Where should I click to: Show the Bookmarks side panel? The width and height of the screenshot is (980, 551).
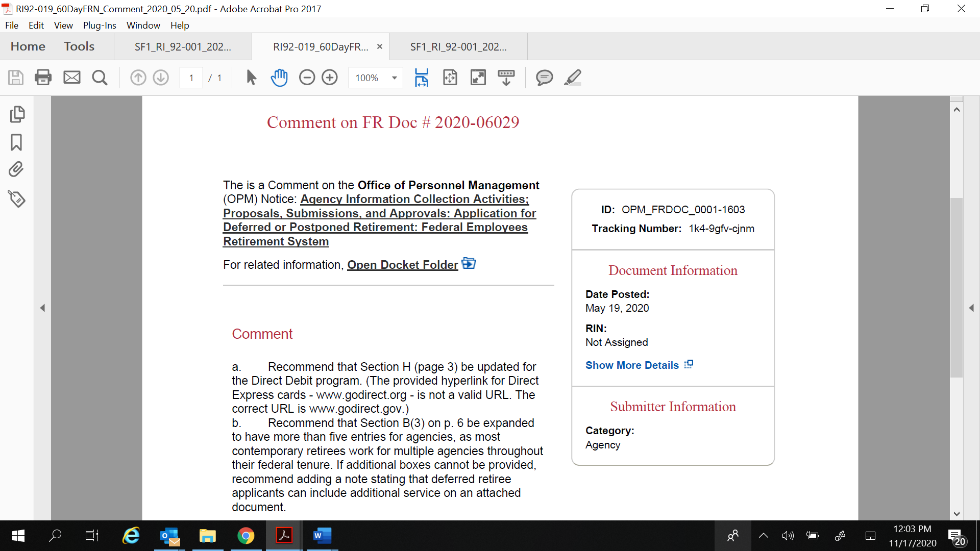(x=16, y=142)
